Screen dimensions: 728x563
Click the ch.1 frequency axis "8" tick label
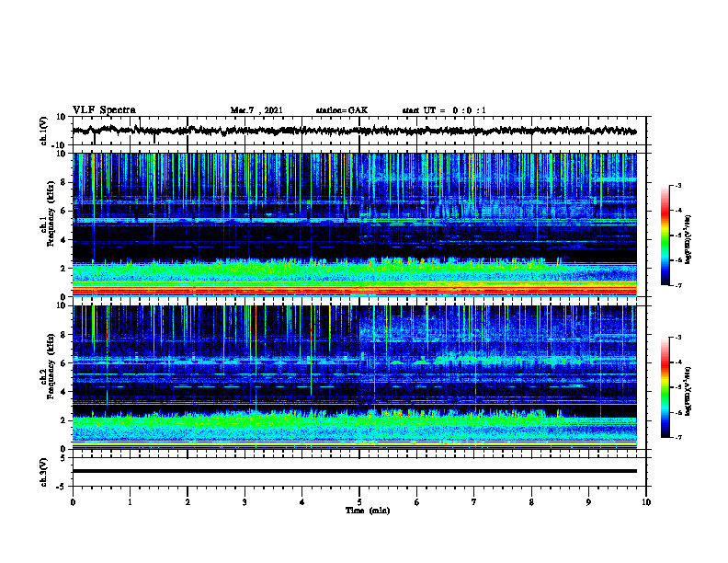pyautogui.click(x=64, y=182)
